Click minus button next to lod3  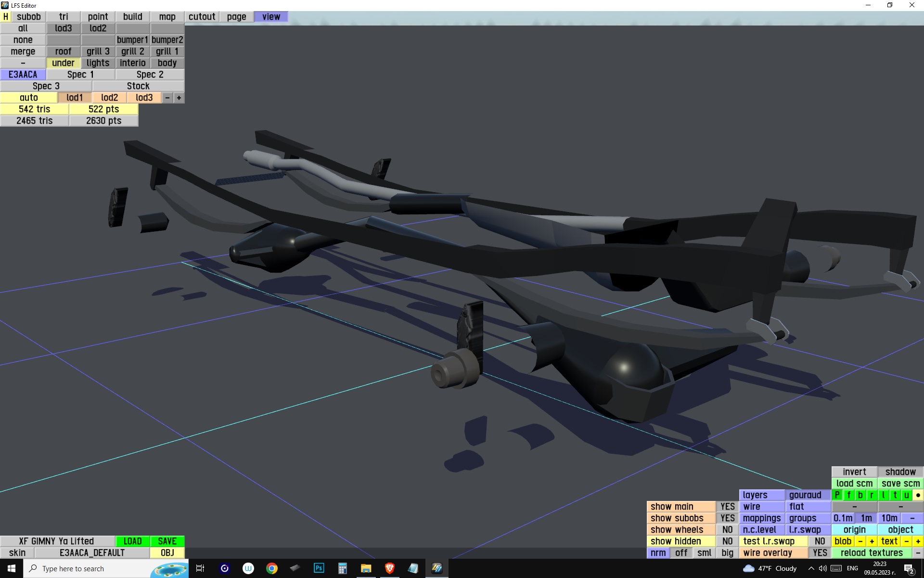(x=167, y=98)
